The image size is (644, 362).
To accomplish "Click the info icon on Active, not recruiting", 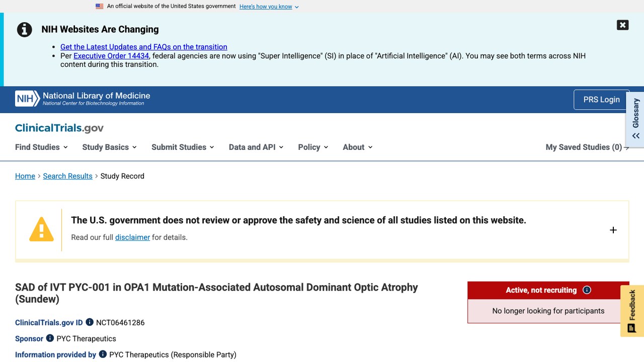I will (x=587, y=290).
